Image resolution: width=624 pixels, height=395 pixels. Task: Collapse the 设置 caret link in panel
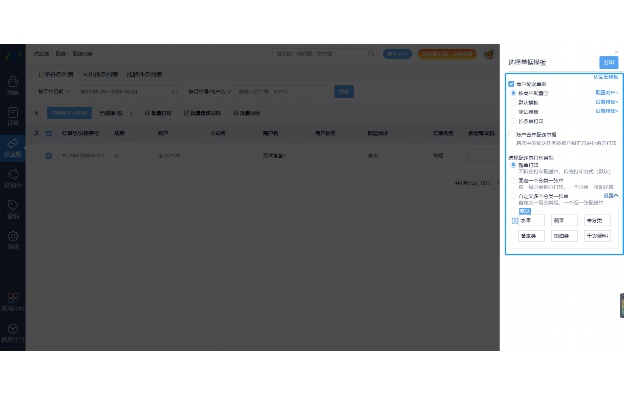(x=610, y=196)
